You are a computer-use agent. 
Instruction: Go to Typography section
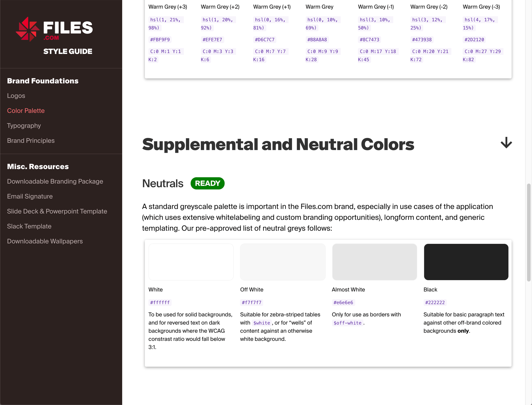click(x=24, y=125)
